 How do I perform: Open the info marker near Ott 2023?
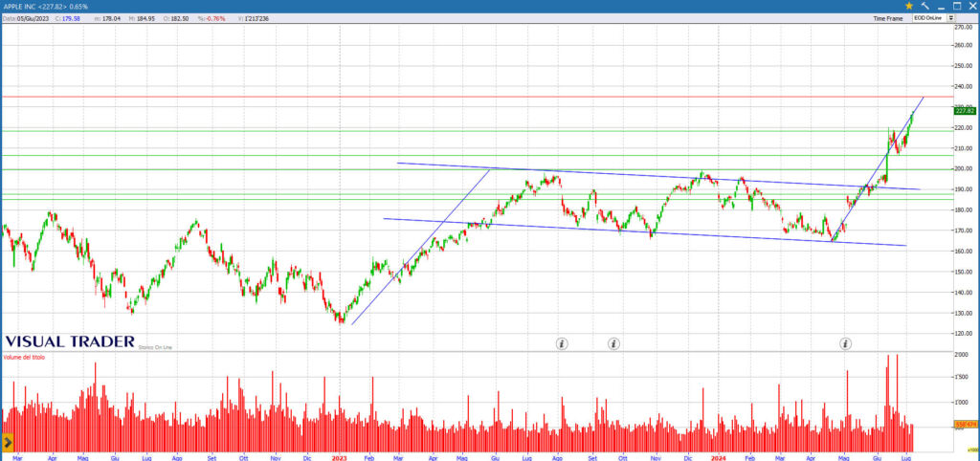(x=613, y=343)
